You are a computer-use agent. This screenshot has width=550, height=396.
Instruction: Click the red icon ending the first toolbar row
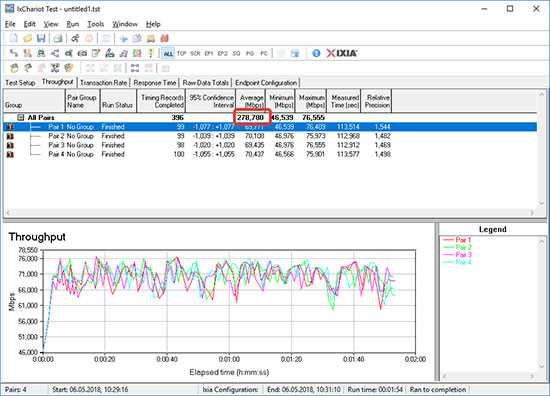point(165,38)
